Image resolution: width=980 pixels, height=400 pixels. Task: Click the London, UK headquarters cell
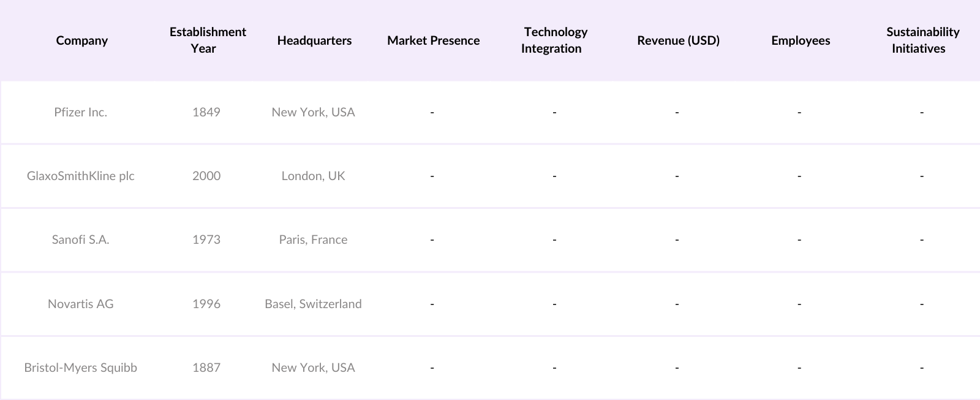click(x=313, y=176)
